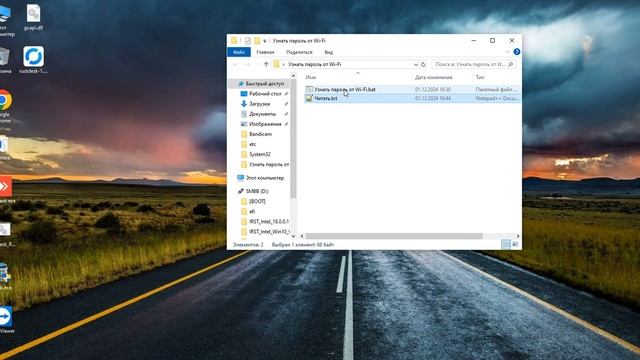Select the SMBB (D:) drive
Screen dimensions: 640x360
[257, 191]
